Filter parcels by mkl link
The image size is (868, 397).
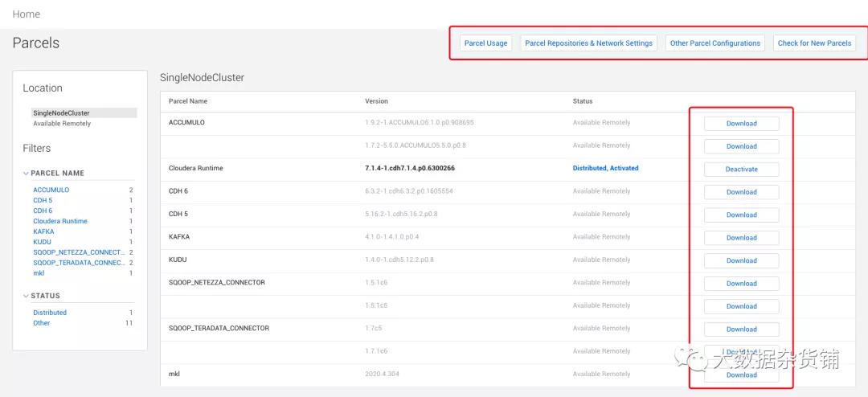[x=39, y=273]
